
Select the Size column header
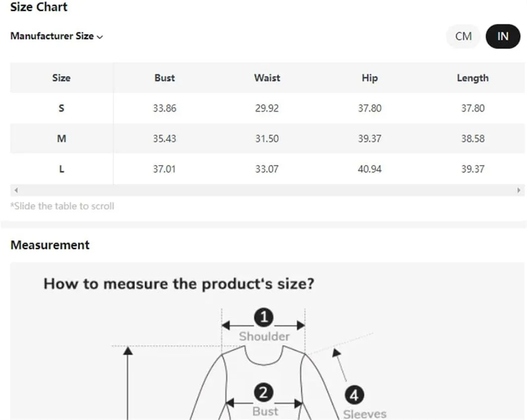tap(62, 78)
